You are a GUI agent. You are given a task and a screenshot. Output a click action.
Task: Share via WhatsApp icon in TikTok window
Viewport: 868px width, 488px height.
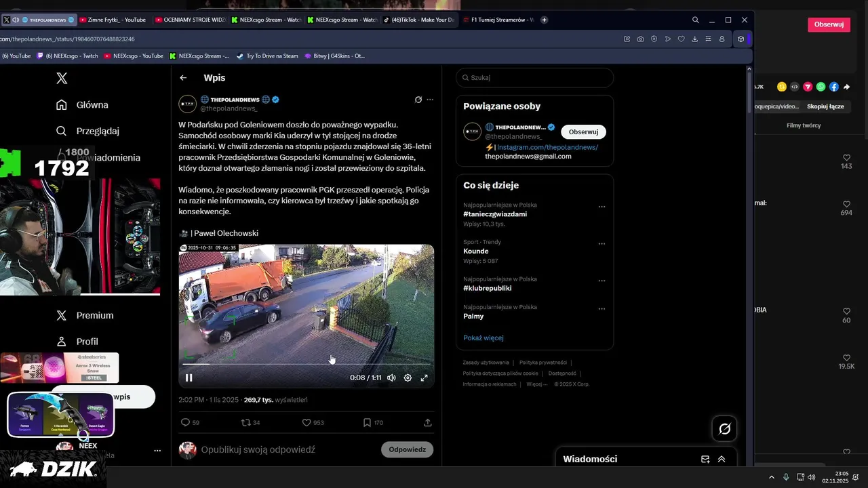(821, 87)
